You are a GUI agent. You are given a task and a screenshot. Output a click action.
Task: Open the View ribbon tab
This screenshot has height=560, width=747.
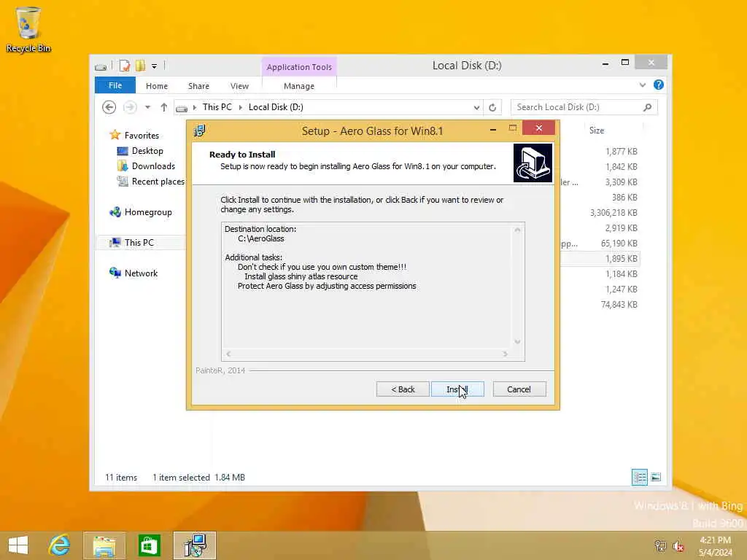coord(239,86)
